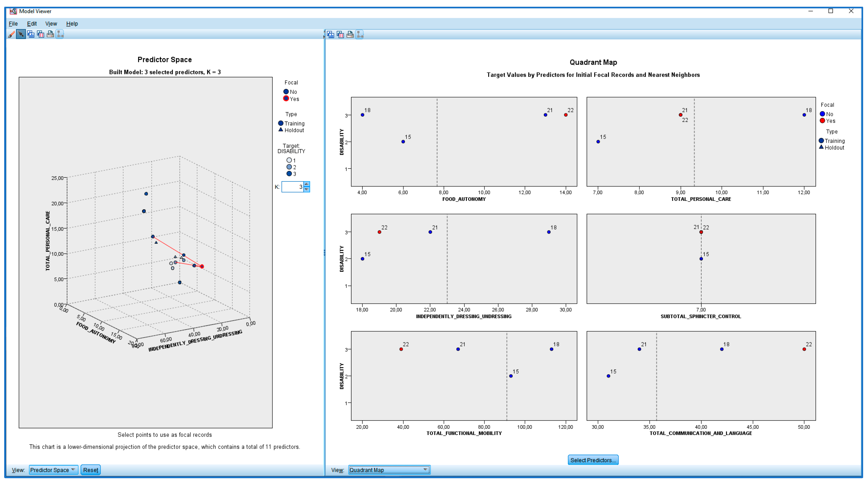Copy chart icon in left toolbar
Viewport: 868px width, 484px height.
(31, 34)
